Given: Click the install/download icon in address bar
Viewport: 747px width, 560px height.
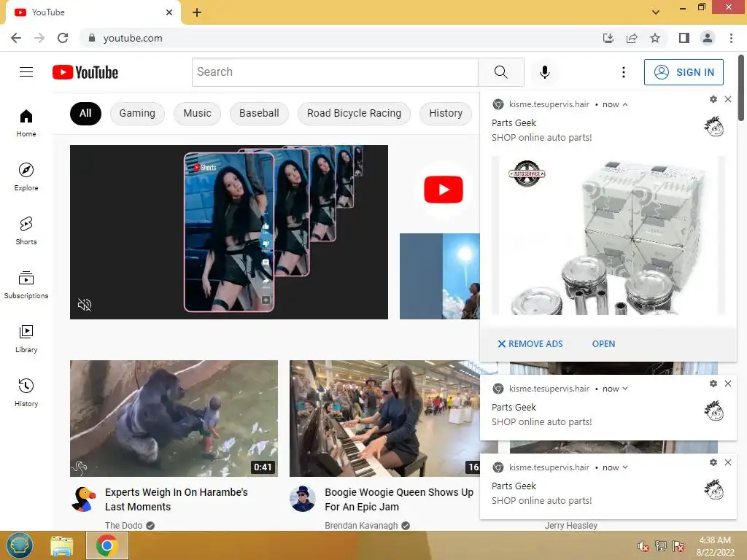Looking at the screenshot, I should coord(608,38).
